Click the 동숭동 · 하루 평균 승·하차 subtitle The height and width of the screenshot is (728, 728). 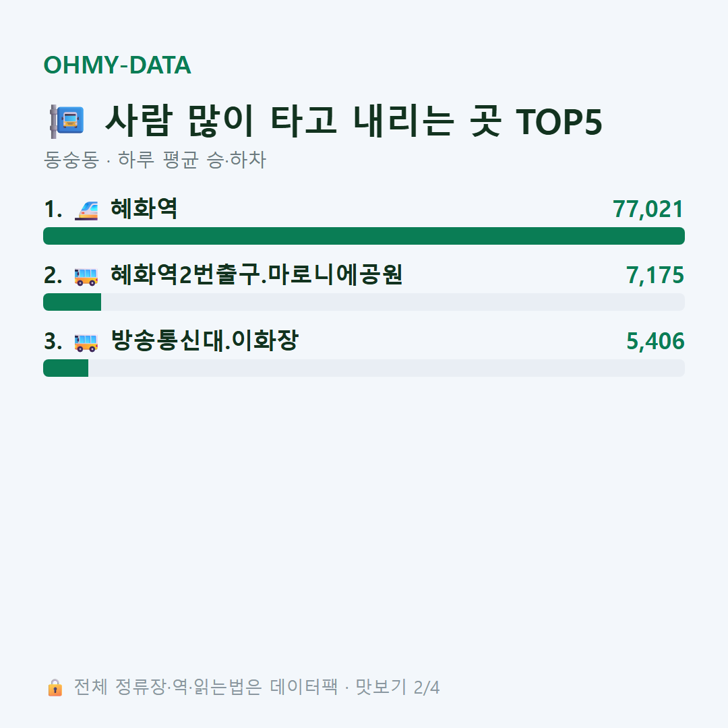click(x=154, y=160)
